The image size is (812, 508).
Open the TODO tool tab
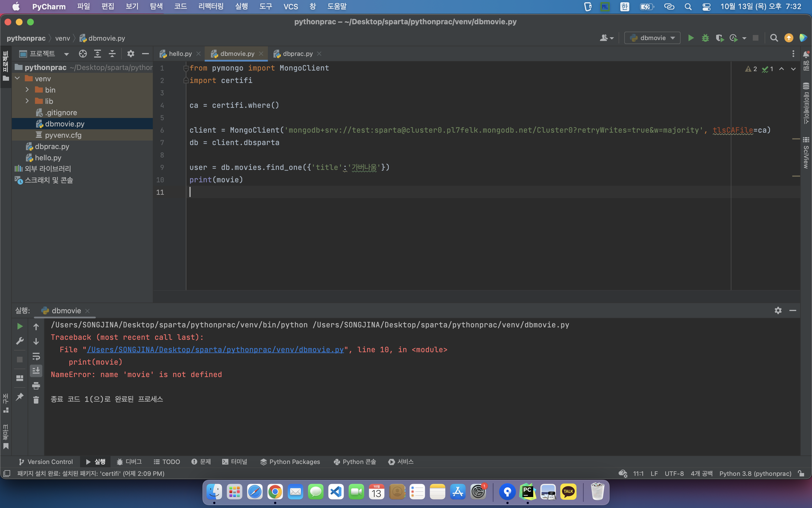click(x=167, y=462)
